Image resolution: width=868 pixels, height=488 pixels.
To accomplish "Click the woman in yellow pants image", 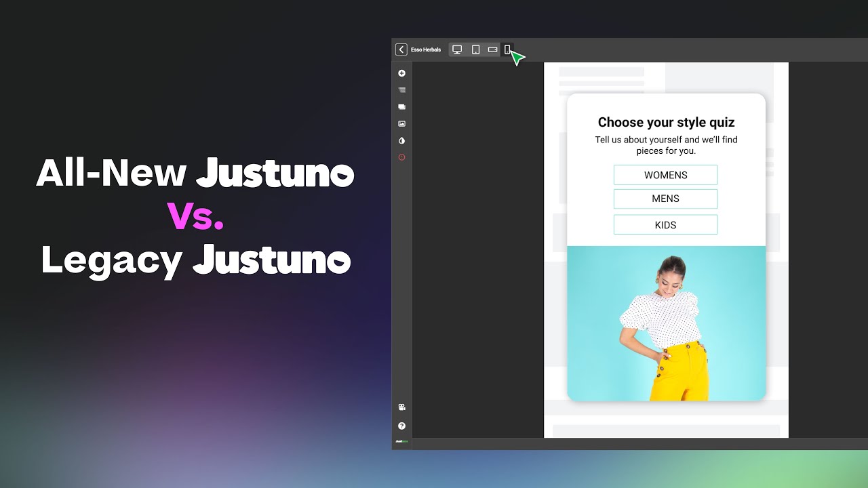I will tap(666, 323).
